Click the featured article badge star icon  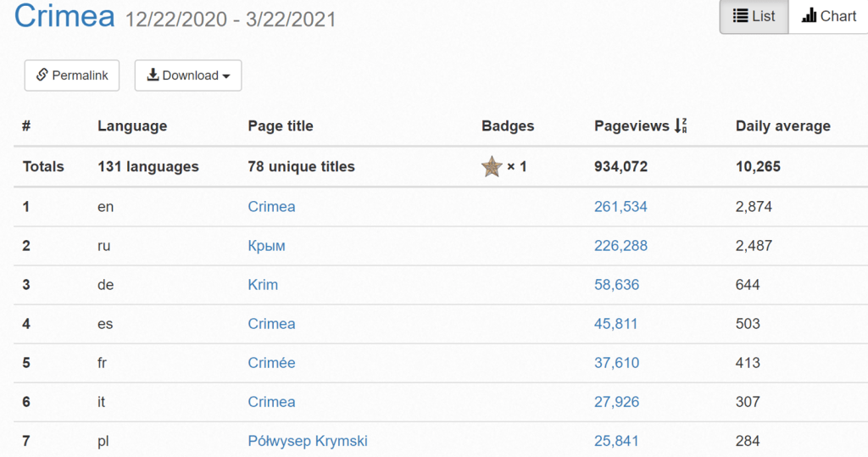(492, 167)
